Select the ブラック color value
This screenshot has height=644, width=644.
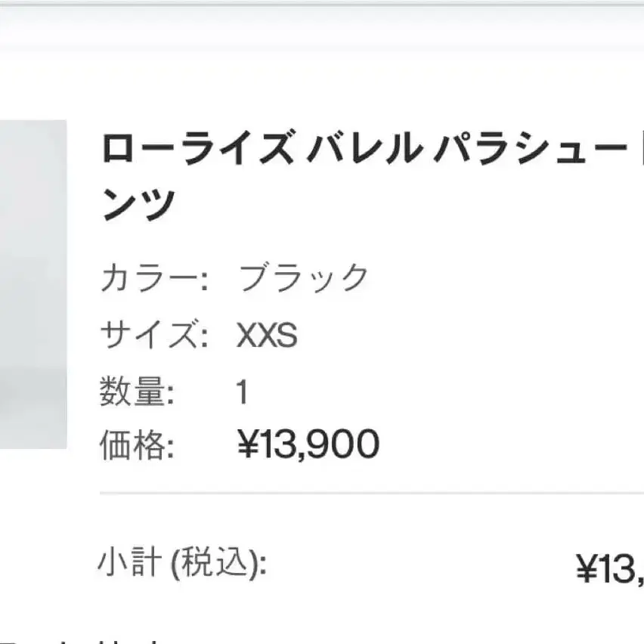pyautogui.click(x=304, y=279)
